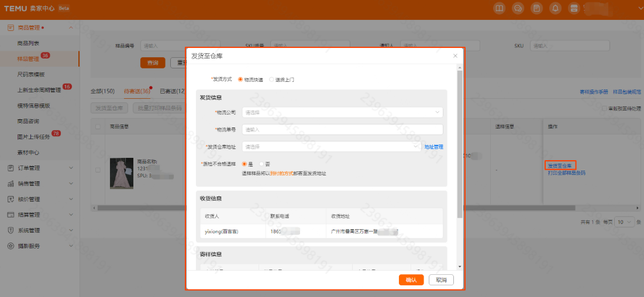Open notifications bell icon
This screenshot has width=644, height=297.
(x=555, y=8)
